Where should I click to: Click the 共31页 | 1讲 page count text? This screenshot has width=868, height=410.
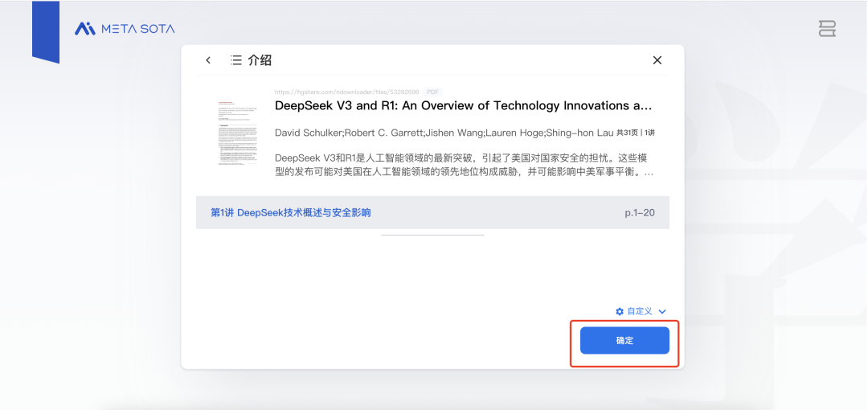coord(636,133)
